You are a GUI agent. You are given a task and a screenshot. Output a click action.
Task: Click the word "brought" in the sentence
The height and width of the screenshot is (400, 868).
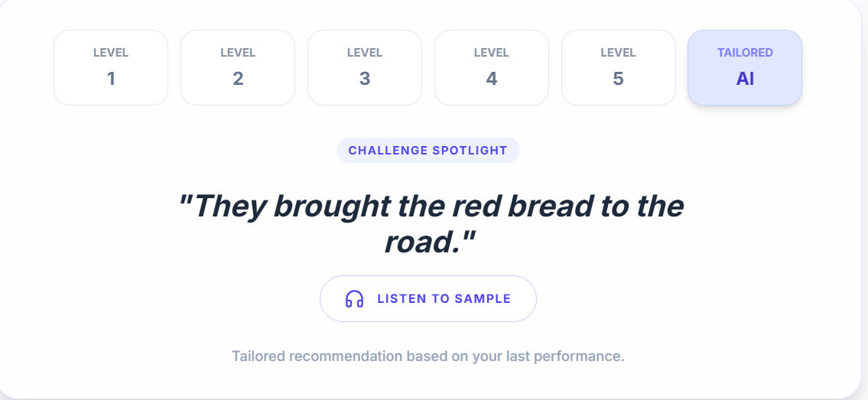tap(332, 207)
